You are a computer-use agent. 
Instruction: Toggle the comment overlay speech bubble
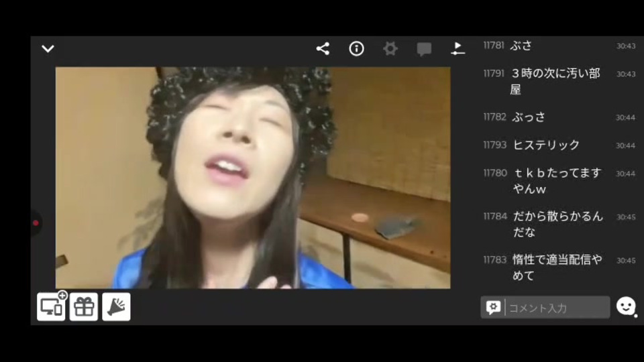[424, 49]
